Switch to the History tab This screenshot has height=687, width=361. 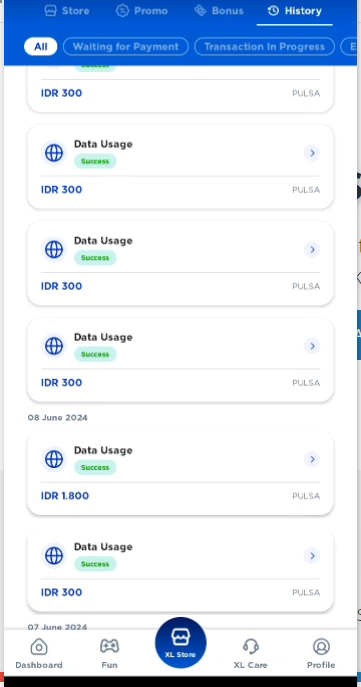(294, 11)
